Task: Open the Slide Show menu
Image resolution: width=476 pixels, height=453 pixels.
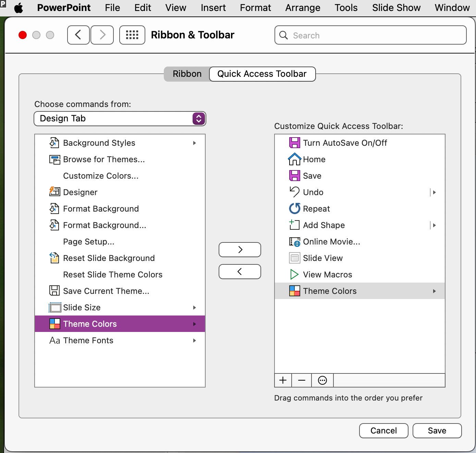Action: (396, 8)
